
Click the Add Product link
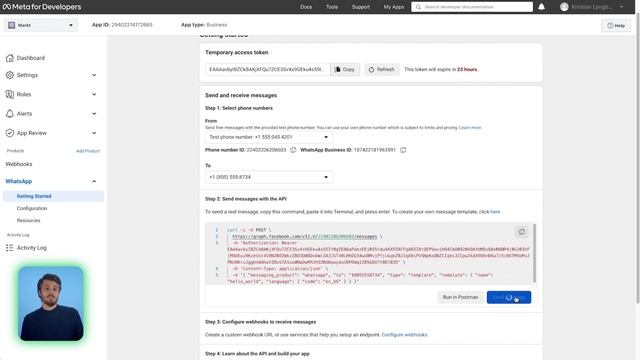click(88, 151)
